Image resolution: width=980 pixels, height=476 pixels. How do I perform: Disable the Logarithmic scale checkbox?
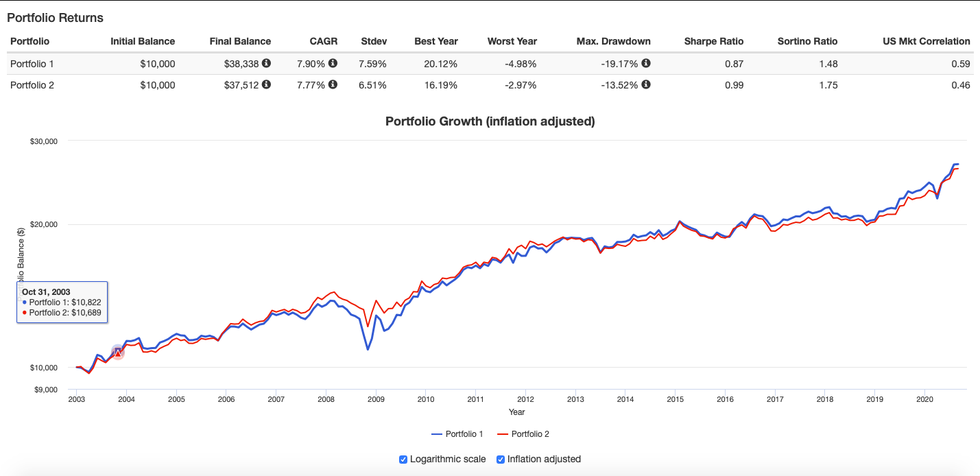pyautogui.click(x=403, y=460)
